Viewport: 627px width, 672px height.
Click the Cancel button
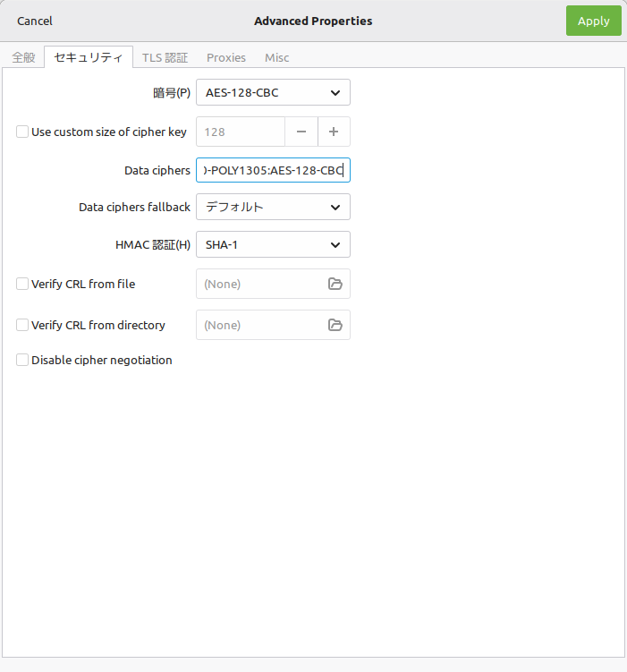coord(35,21)
